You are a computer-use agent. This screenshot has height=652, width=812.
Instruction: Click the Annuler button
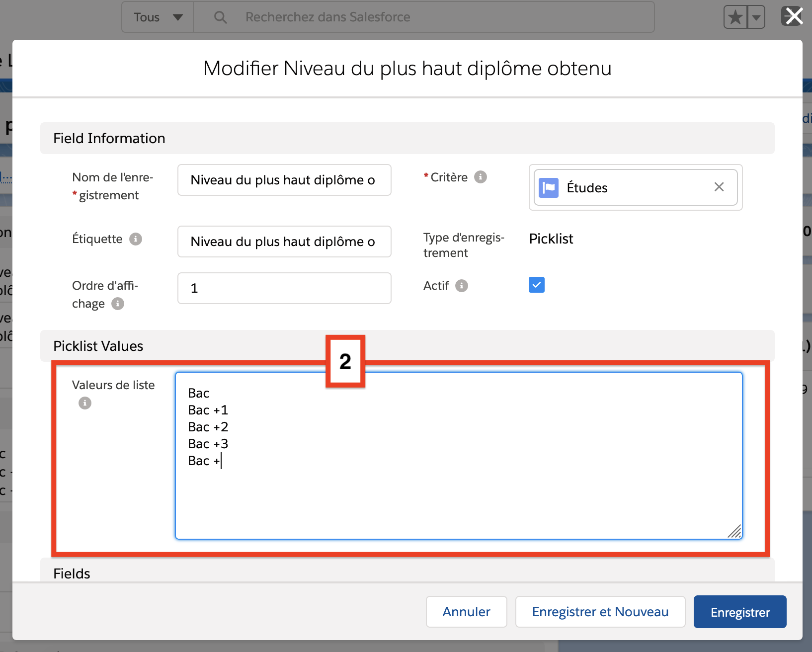tap(466, 612)
